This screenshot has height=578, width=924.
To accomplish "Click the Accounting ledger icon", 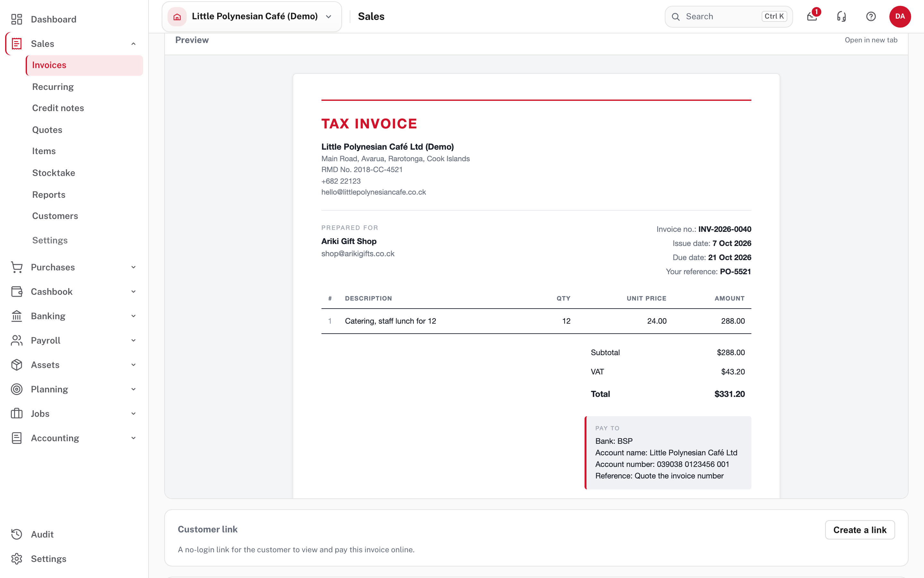I will point(16,438).
